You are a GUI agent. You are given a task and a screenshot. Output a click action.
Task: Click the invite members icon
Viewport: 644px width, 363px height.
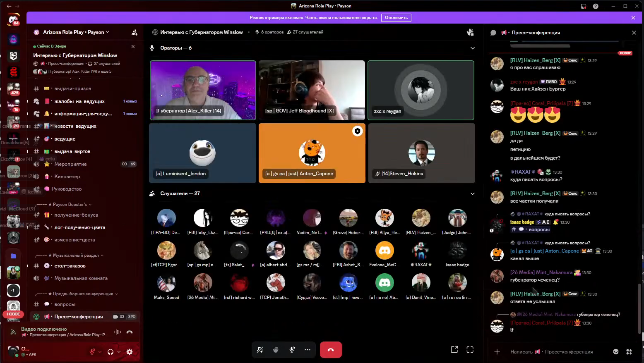pyautogui.click(x=135, y=32)
